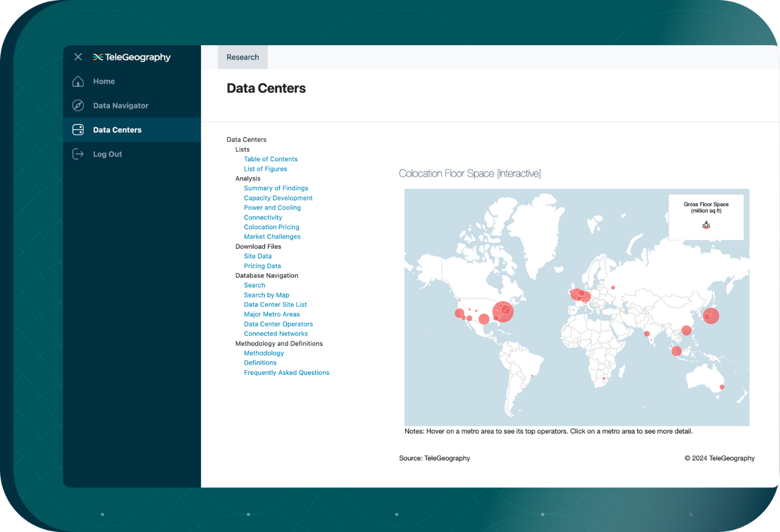This screenshot has width=780, height=532.
Task: Open Power and Cooling section
Action: point(272,207)
